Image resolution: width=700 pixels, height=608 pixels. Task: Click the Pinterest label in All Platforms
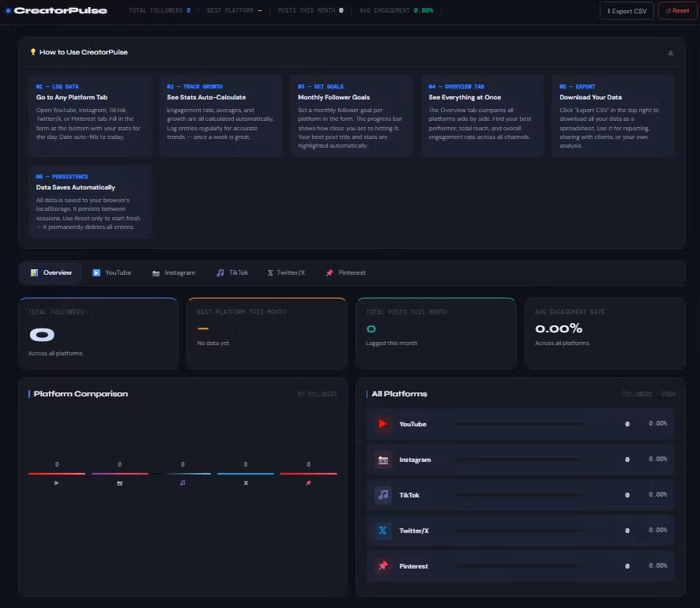(x=413, y=566)
